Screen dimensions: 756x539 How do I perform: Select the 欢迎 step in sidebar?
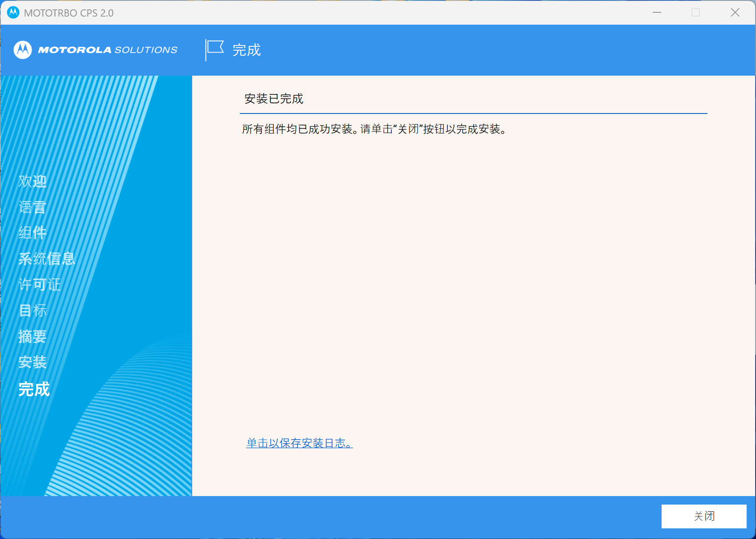coord(33,182)
